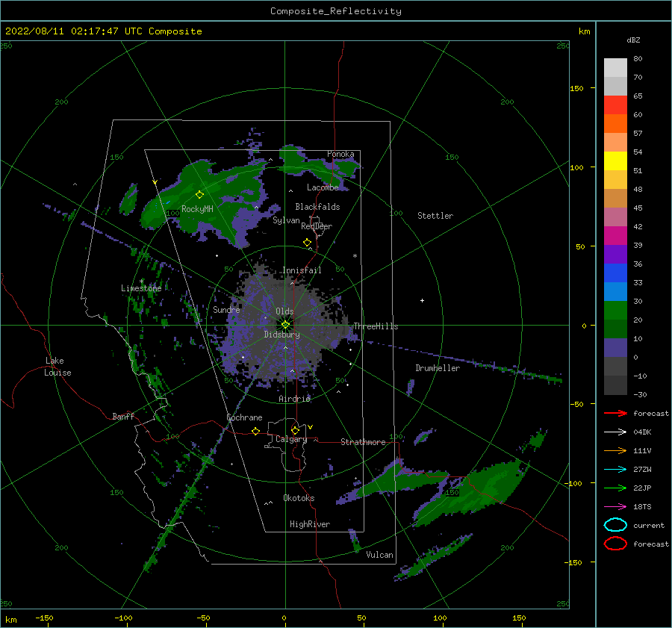Image resolution: width=672 pixels, height=628 pixels.
Task: Click the Limestone label
Action: click(141, 288)
